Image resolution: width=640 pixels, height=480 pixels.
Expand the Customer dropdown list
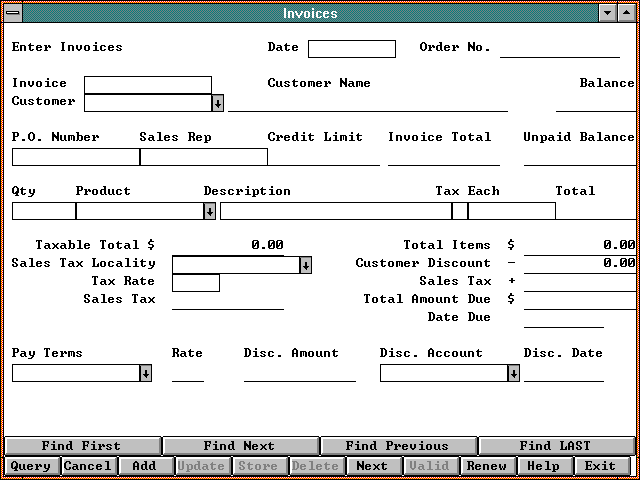[x=217, y=102]
